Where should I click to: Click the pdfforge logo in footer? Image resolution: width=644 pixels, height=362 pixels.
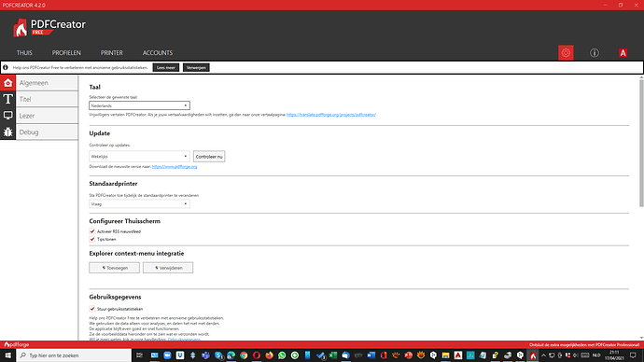click(x=17, y=345)
